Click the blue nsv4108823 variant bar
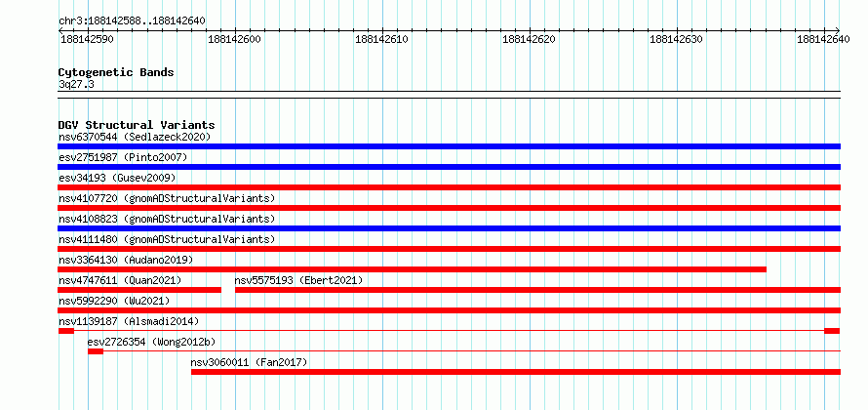 tap(449, 228)
